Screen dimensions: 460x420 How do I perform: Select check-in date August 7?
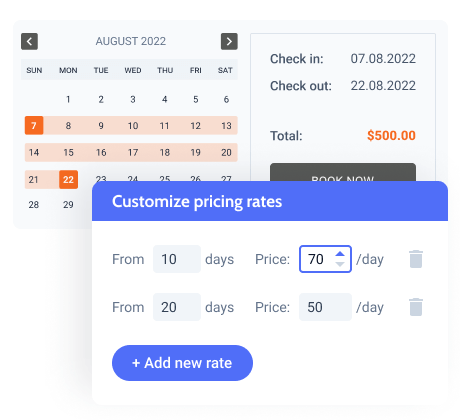(x=34, y=126)
